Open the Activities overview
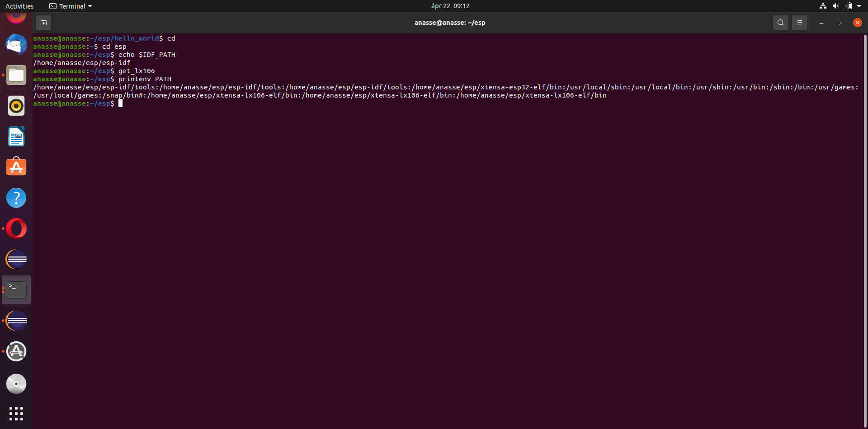868x429 pixels. coord(19,6)
